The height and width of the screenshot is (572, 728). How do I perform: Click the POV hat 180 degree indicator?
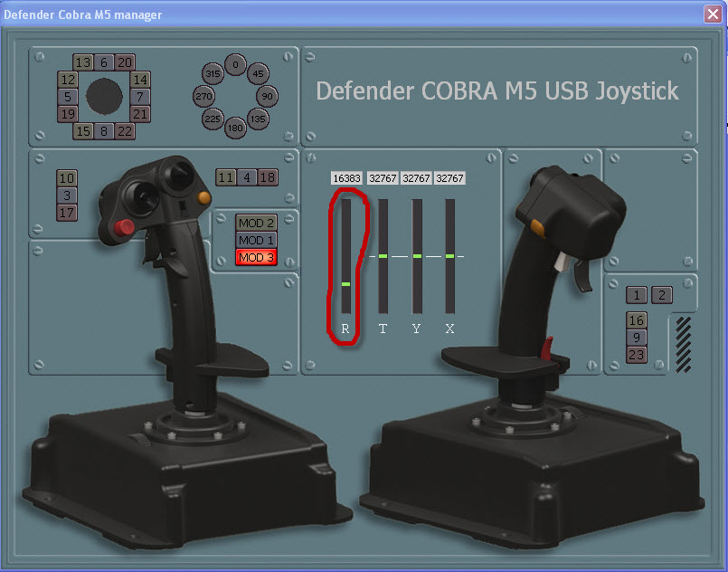pos(235,128)
